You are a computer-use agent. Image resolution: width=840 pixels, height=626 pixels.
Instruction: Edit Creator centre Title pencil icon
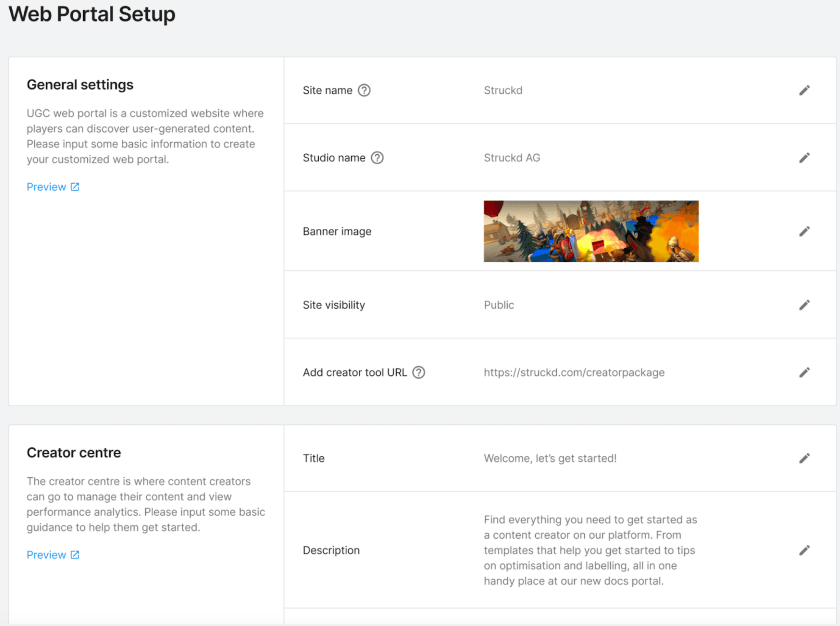pos(804,458)
